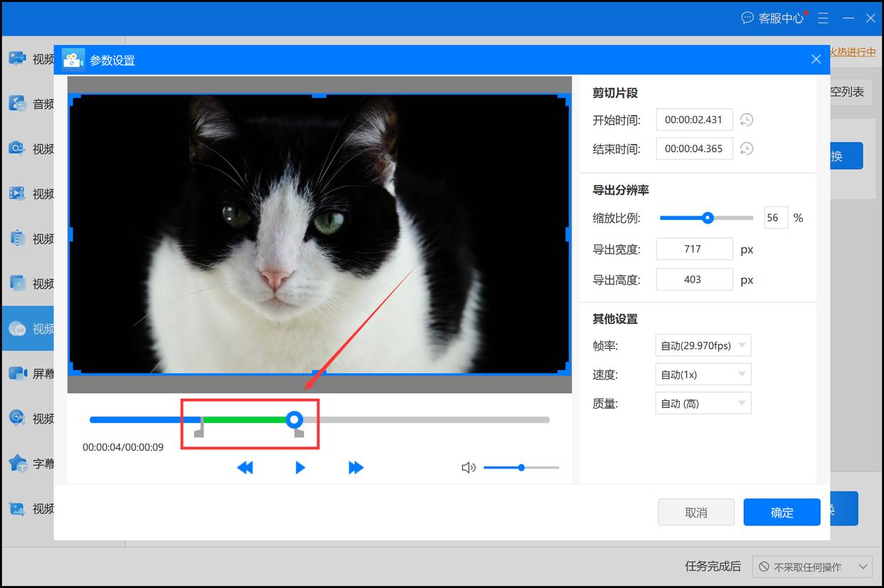Screen dimensions: 884x588
Task: Click the 确定 confirm button
Action: click(782, 513)
